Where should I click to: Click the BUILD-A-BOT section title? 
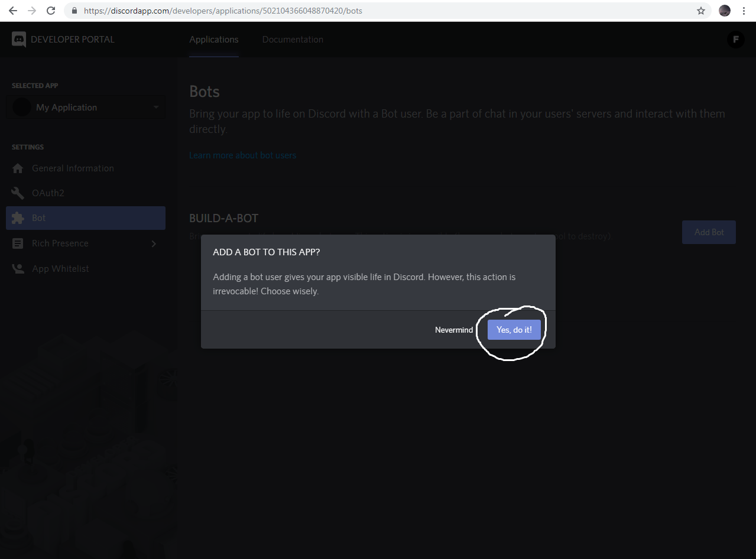223,219
